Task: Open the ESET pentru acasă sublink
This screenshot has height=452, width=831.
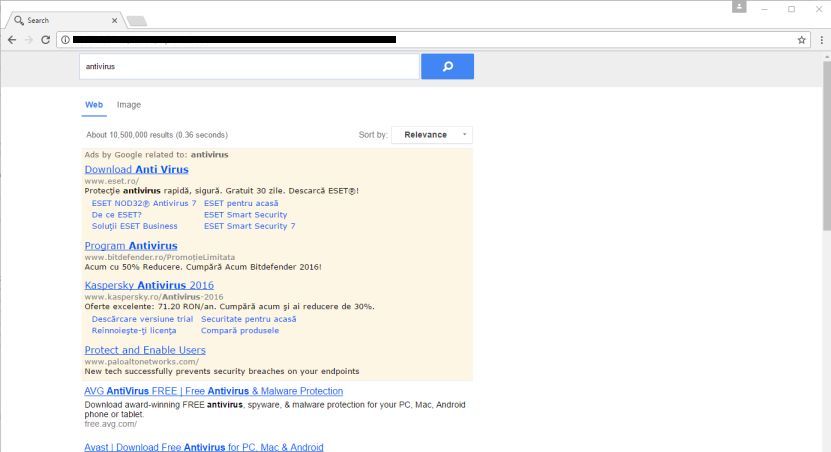Action: pos(241,203)
